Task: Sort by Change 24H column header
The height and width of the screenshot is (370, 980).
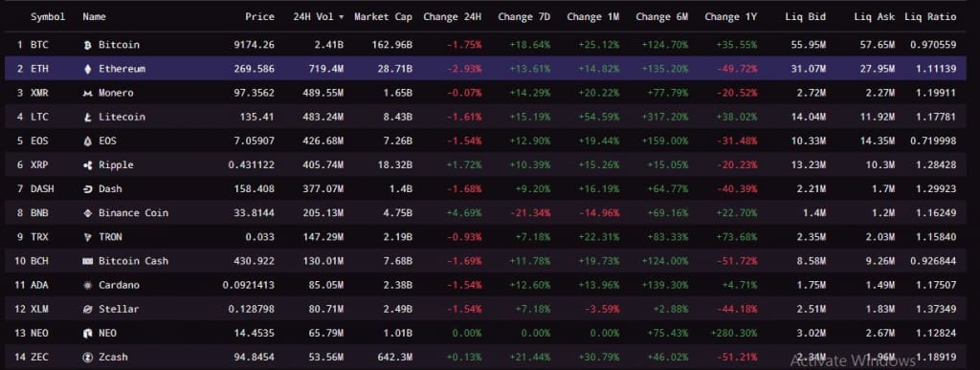Action: [x=453, y=17]
